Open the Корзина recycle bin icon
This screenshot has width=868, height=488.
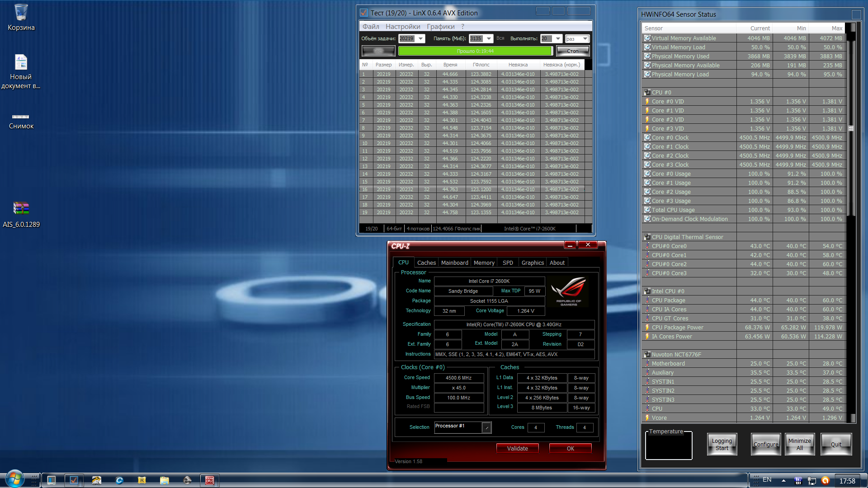[x=21, y=12]
